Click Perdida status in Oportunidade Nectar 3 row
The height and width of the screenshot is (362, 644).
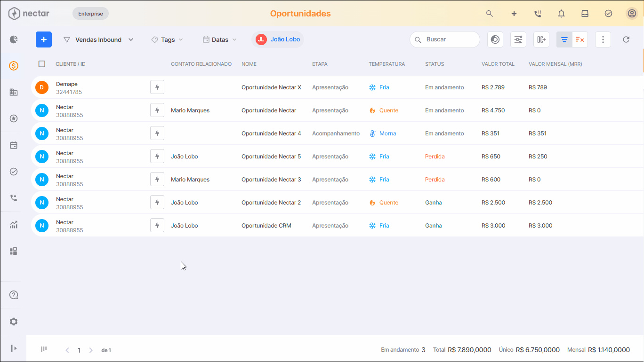click(x=435, y=180)
